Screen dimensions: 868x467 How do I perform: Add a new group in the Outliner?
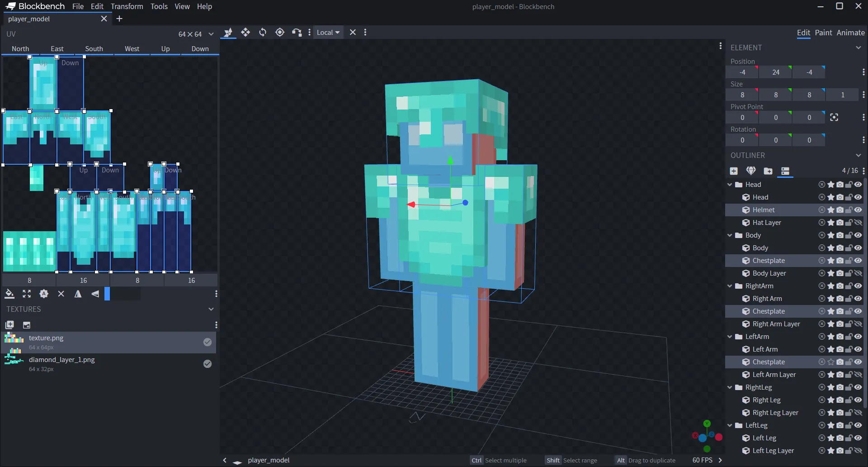click(x=769, y=171)
